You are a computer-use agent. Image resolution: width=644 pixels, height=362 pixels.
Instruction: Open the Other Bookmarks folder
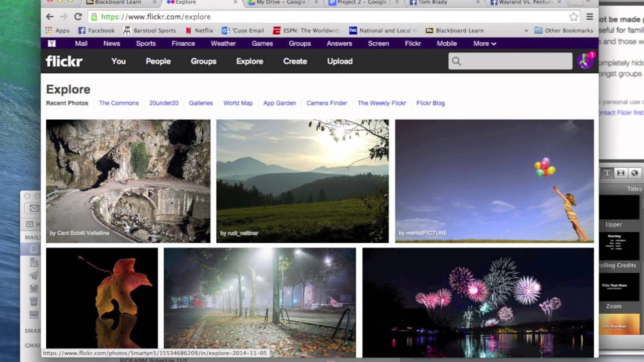pos(563,31)
